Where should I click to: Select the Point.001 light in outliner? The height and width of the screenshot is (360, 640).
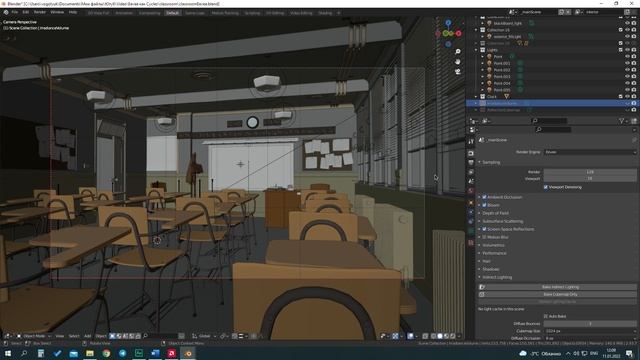tap(502, 63)
